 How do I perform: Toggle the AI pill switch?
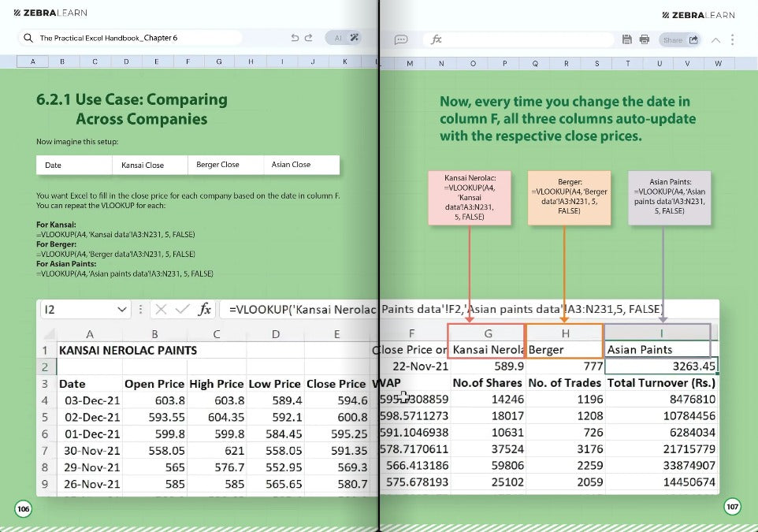pyautogui.click(x=343, y=38)
